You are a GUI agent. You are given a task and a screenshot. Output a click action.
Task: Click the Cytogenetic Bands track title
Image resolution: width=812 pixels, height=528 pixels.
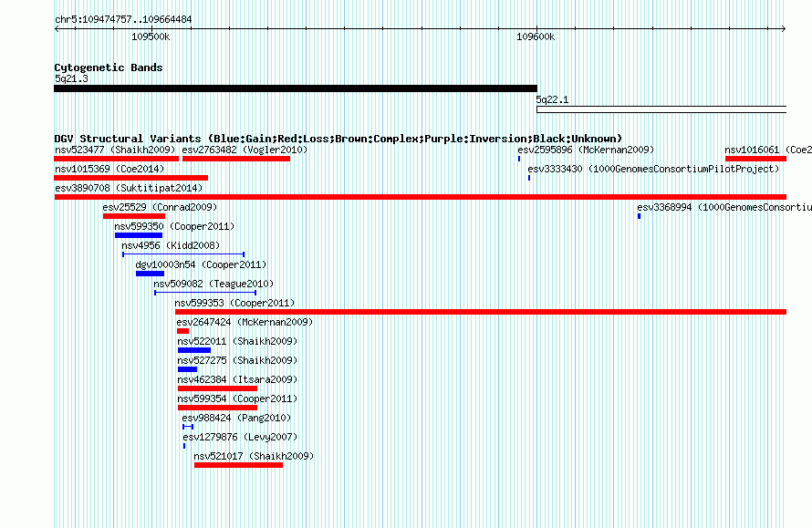point(109,67)
